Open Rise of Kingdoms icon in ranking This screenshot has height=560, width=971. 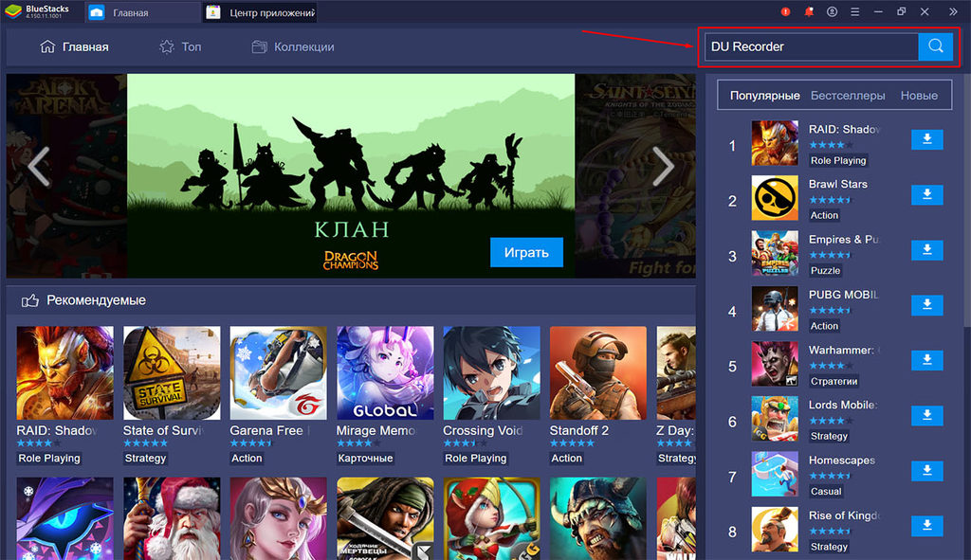pyautogui.click(x=775, y=529)
